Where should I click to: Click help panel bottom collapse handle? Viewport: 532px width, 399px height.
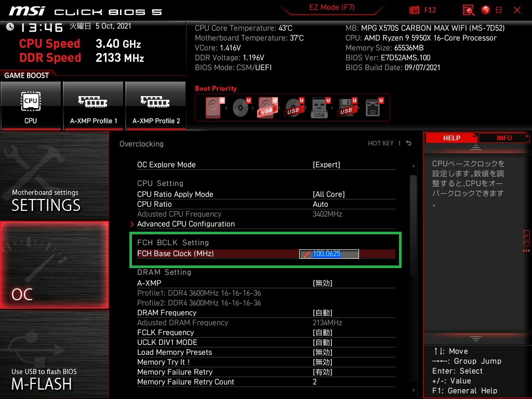coord(476,338)
